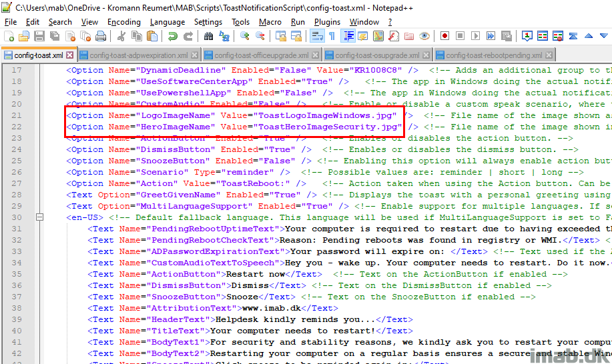612x364 pixels.
Task: Click Run Macro Multiple Times icon
Action: click(491, 36)
